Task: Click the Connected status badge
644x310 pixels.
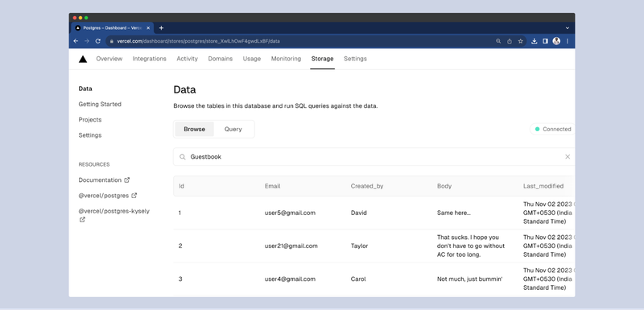Action: click(552, 129)
